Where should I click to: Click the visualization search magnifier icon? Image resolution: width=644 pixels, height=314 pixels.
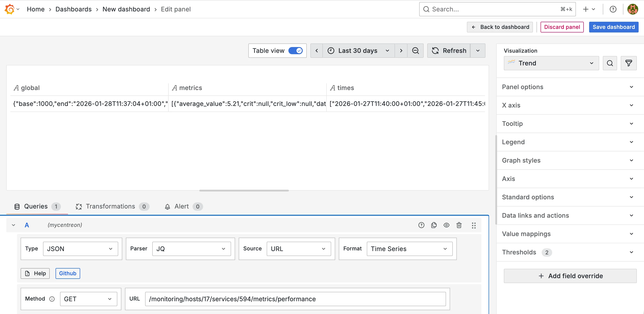(x=610, y=63)
